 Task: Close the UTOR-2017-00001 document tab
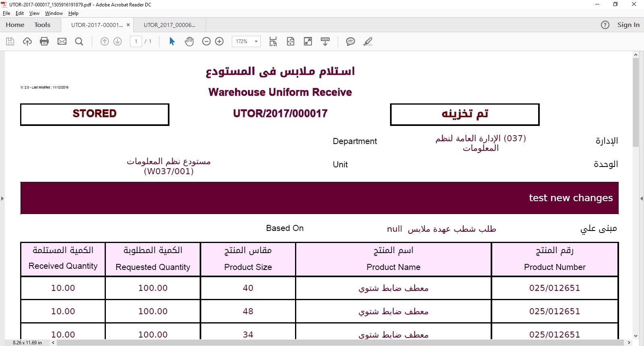coord(128,25)
